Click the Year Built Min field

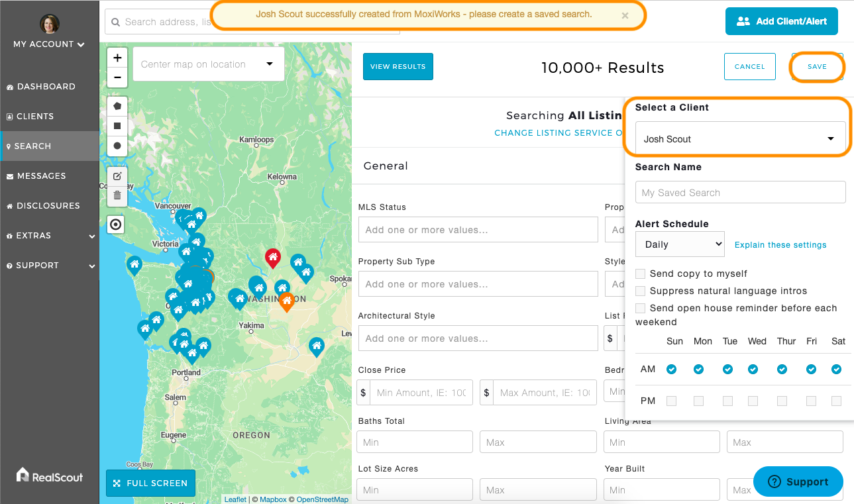[x=661, y=489]
